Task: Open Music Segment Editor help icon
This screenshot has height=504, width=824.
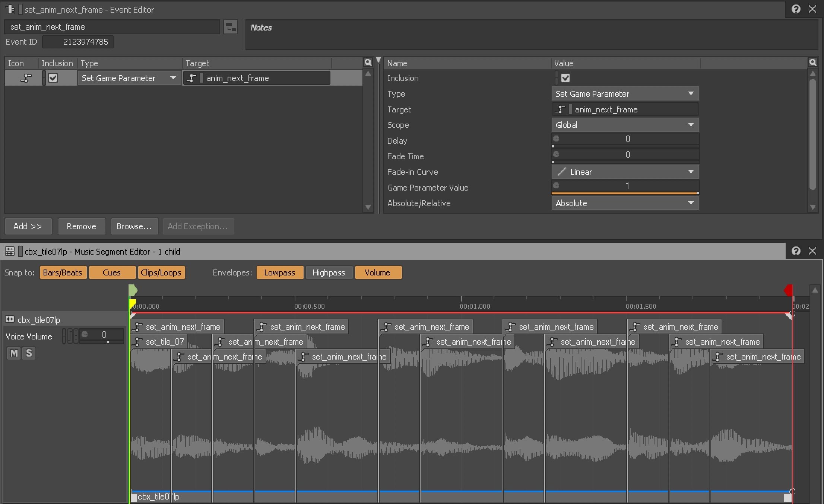Action: click(796, 251)
